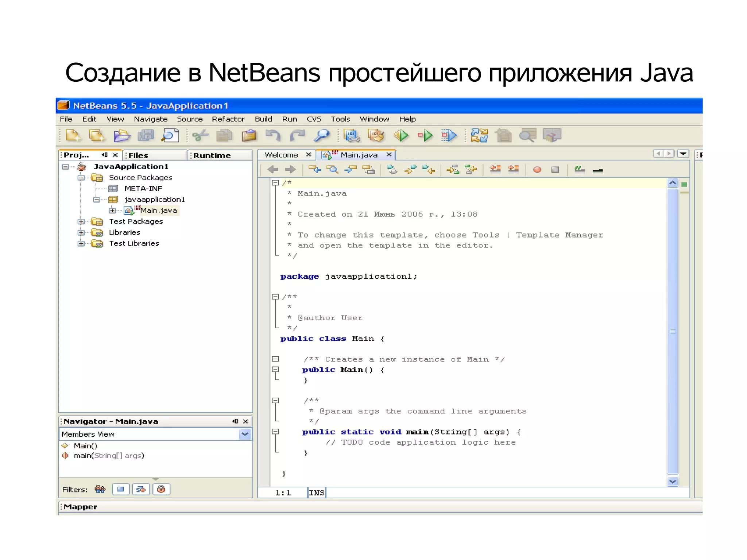Image resolution: width=747 pixels, height=560 pixels.
Task: Open the Build menu
Action: click(x=263, y=119)
